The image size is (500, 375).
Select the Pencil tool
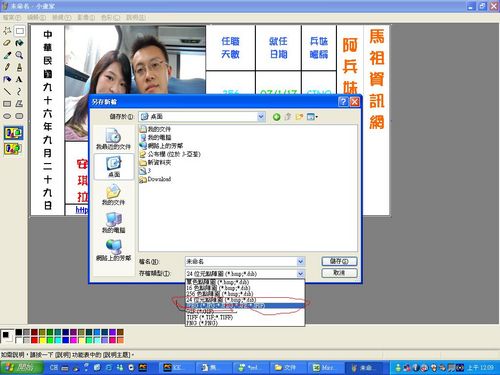click(x=7, y=67)
